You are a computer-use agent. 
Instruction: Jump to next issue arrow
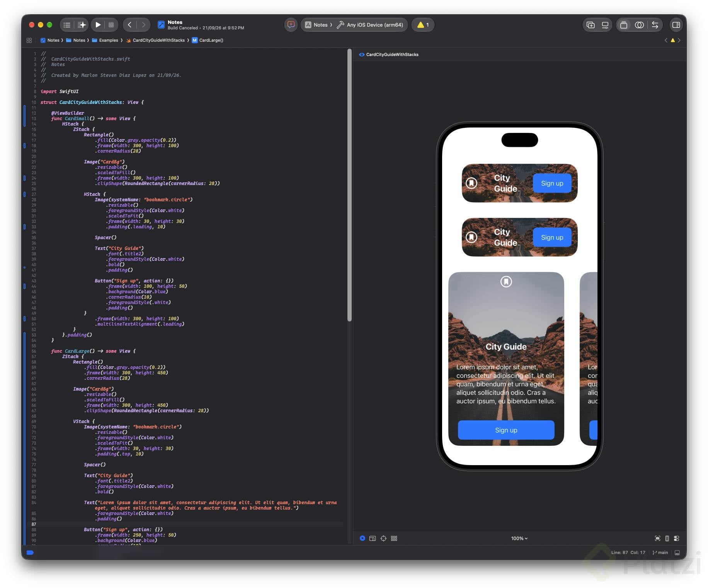pos(679,40)
